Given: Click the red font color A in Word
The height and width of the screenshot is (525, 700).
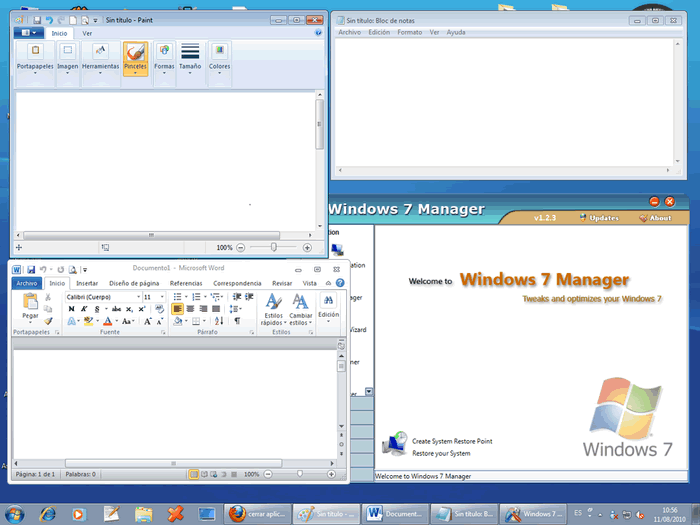Looking at the screenshot, I should click(108, 321).
